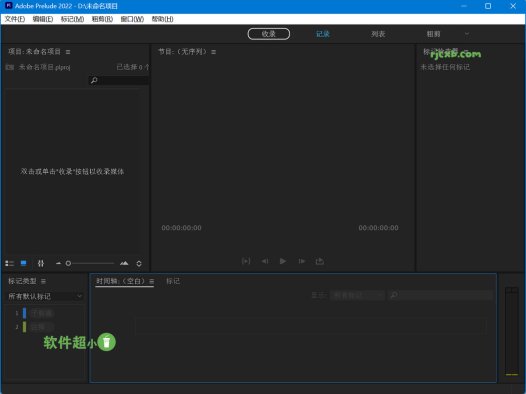Screen dimensions: 526x394
Task: Select the 时间轴 (空白) tab
Action: [120, 281]
